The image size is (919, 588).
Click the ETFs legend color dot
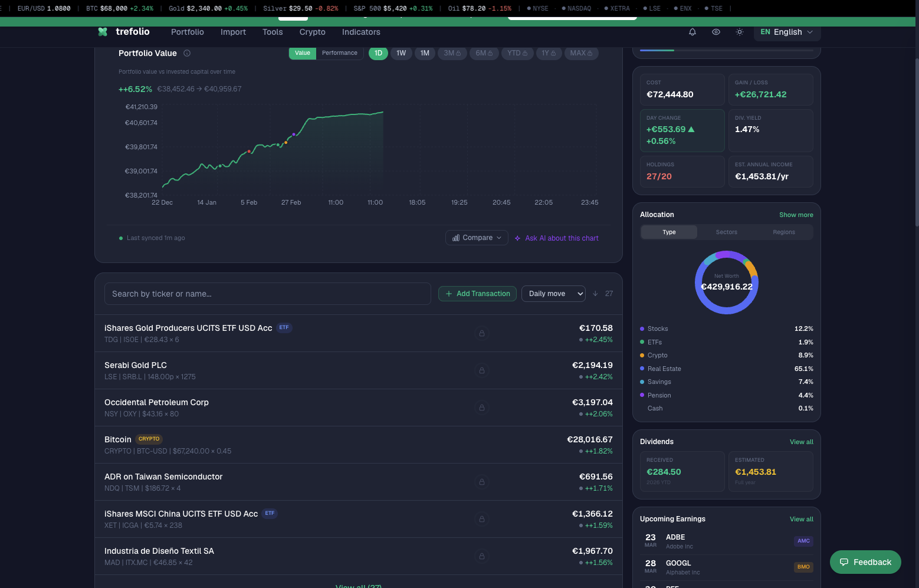pos(642,342)
